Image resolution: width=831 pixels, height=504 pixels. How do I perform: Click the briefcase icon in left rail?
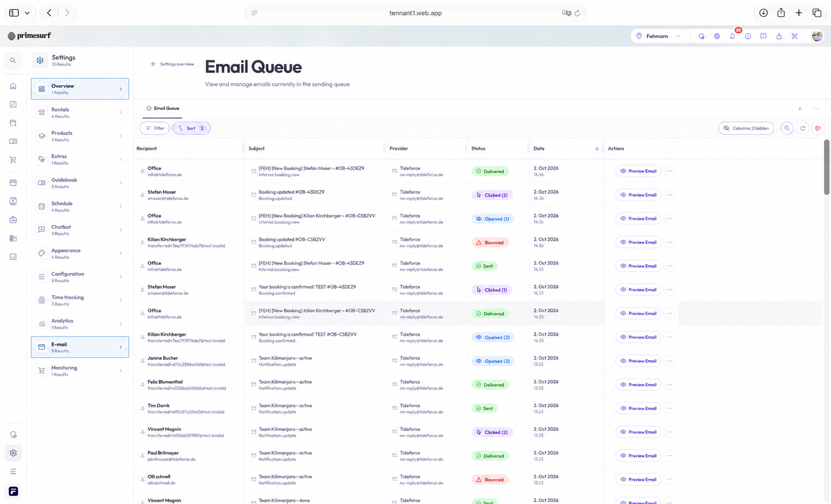pyautogui.click(x=13, y=220)
